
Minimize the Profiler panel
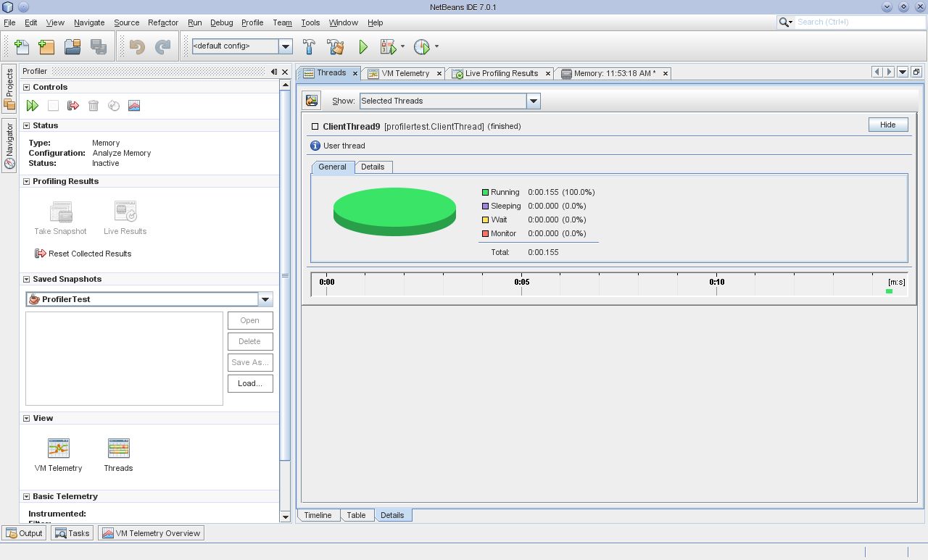(274, 72)
